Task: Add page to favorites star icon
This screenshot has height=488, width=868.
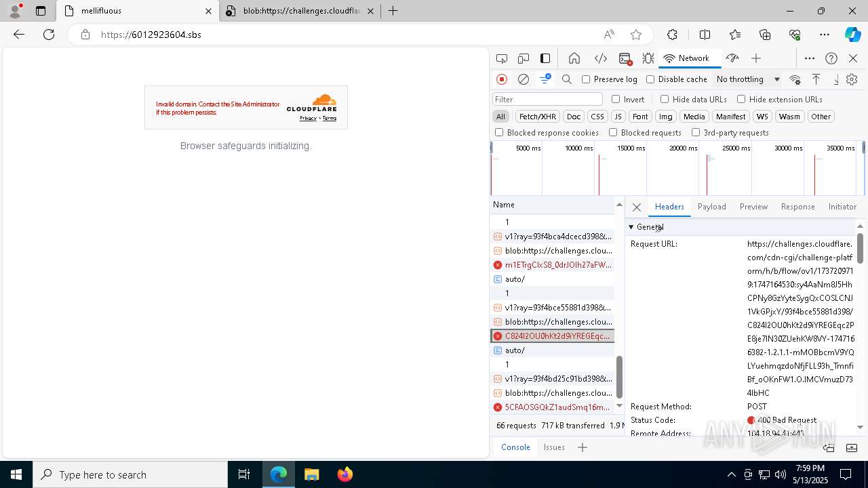Action: point(636,35)
